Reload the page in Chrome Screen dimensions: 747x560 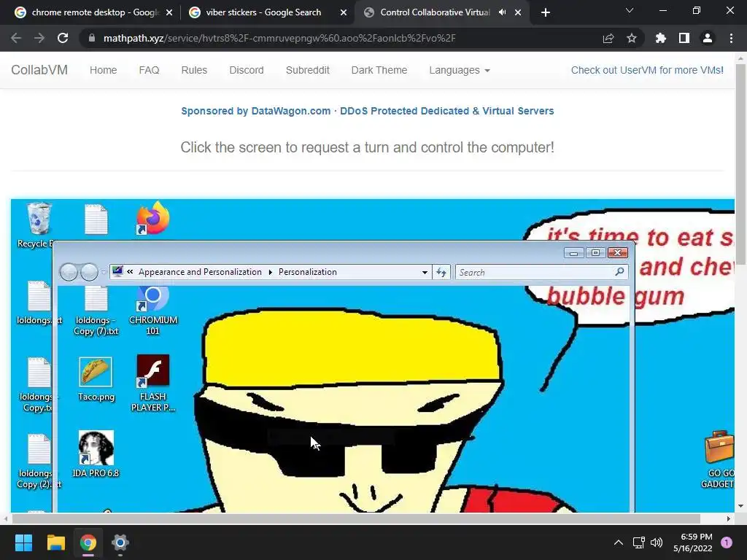point(63,38)
